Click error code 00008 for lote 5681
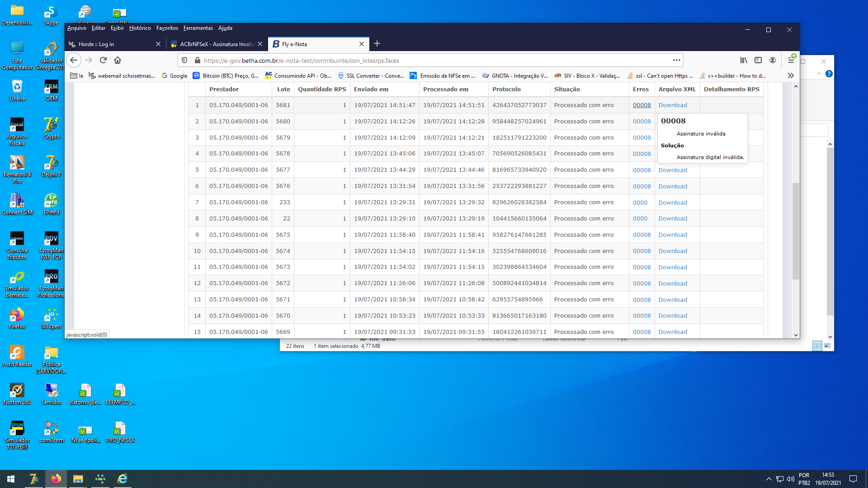The image size is (868, 488). pos(642,105)
